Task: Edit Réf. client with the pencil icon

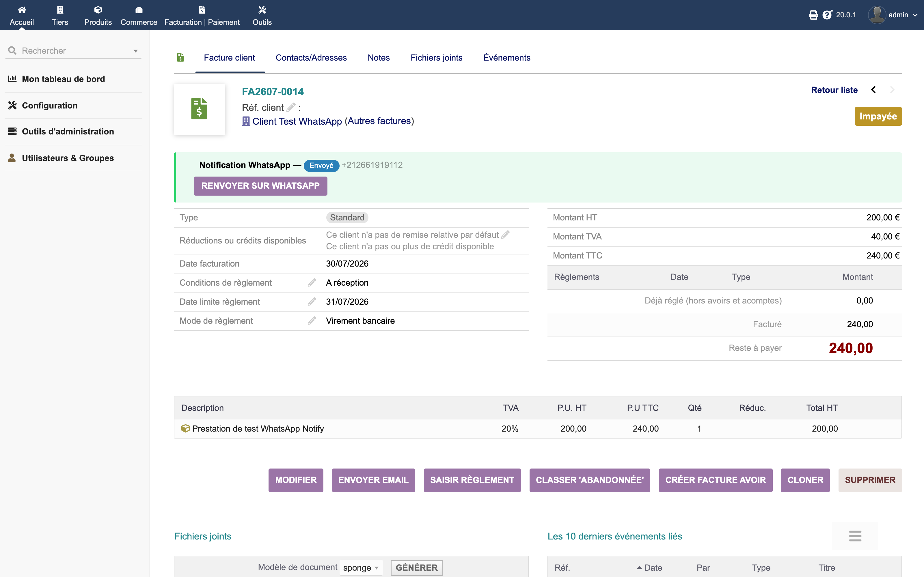Action: [x=291, y=107]
